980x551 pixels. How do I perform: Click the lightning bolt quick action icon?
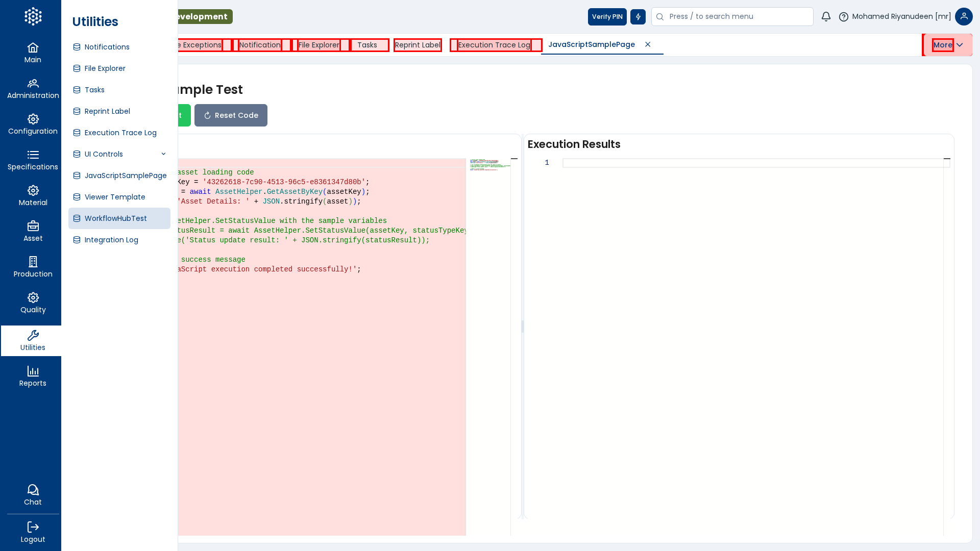638,17
